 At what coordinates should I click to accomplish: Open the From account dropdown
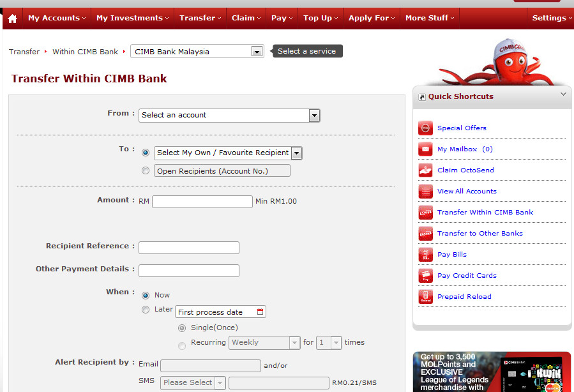click(x=229, y=116)
